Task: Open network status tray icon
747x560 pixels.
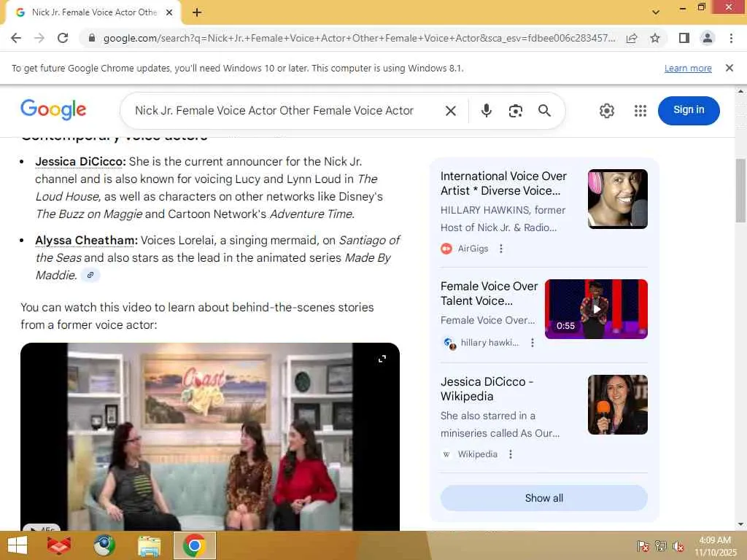Action: [x=661, y=545]
